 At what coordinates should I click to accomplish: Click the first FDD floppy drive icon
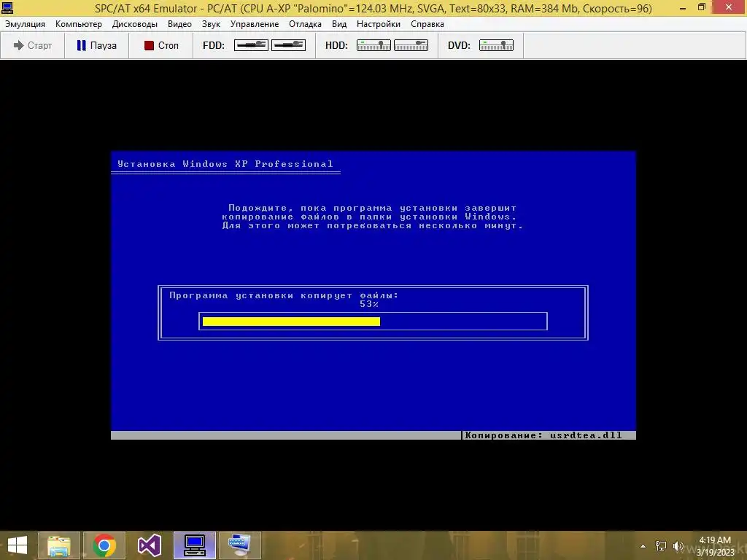[x=251, y=44]
